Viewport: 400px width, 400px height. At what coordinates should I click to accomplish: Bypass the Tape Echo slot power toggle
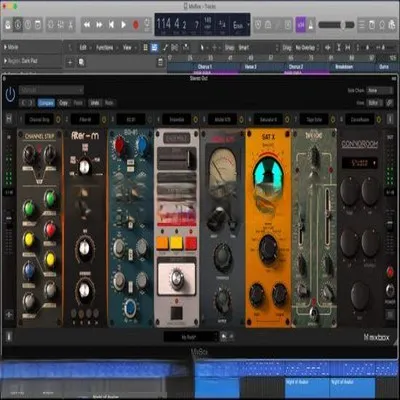point(333,119)
